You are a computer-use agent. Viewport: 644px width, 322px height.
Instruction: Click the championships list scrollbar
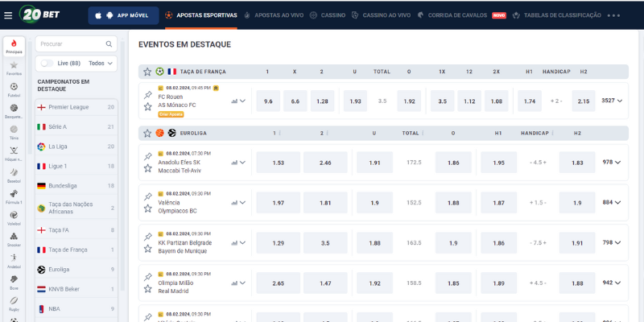click(x=122, y=164)
